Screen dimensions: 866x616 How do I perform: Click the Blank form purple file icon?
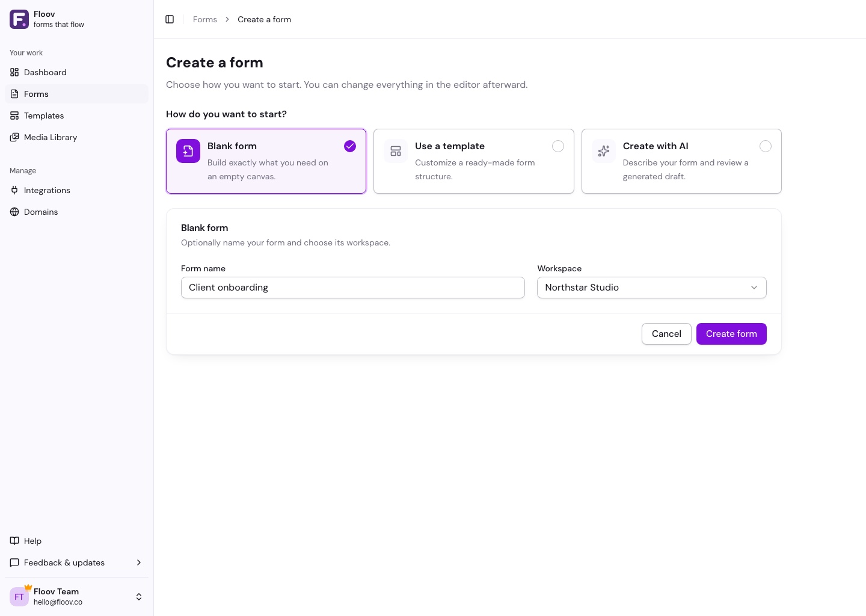point(188,151)
